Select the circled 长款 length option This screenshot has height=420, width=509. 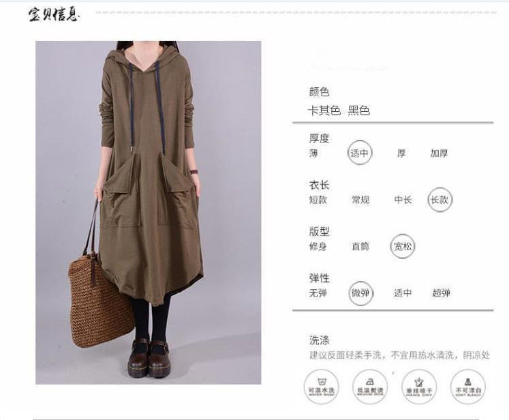(x=440, y=200)
